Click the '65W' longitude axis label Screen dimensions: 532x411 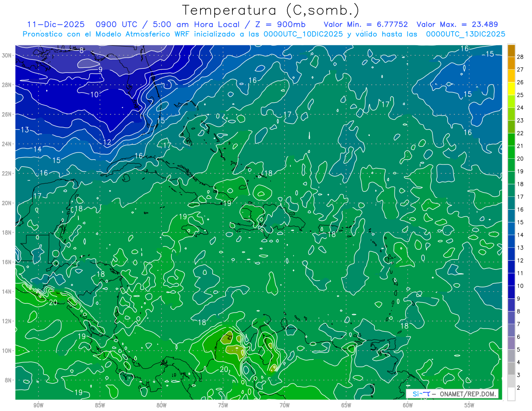pyautogui.click(x=346, y=405)
